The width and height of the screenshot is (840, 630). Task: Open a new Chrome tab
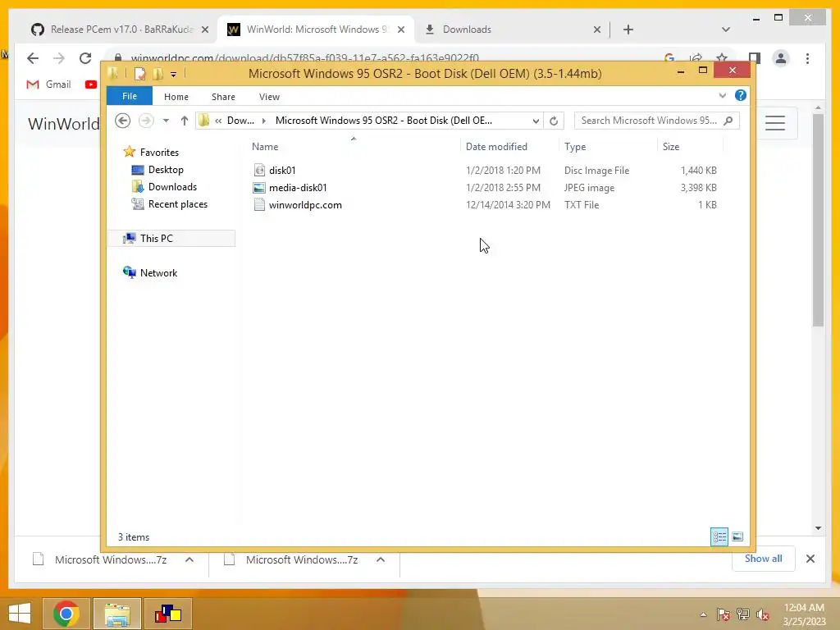[x=628, y=30]
